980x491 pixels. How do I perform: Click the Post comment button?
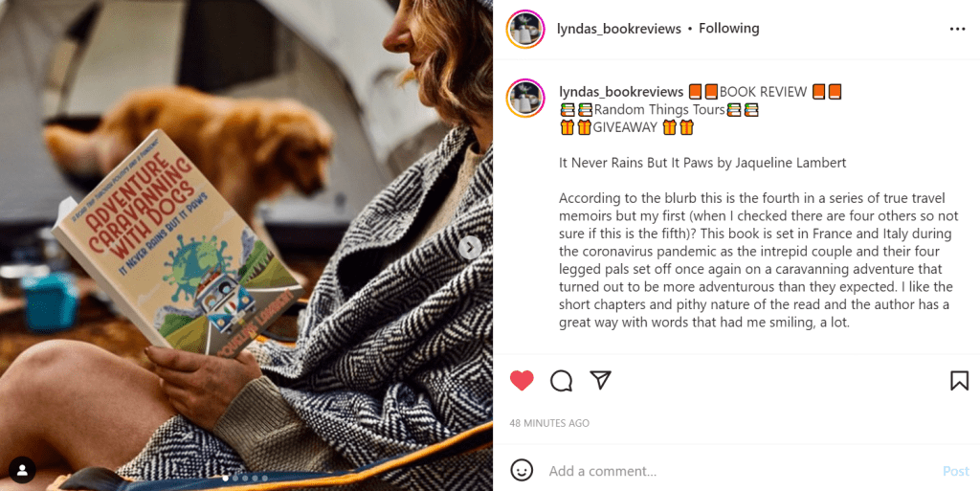[956, 471]
